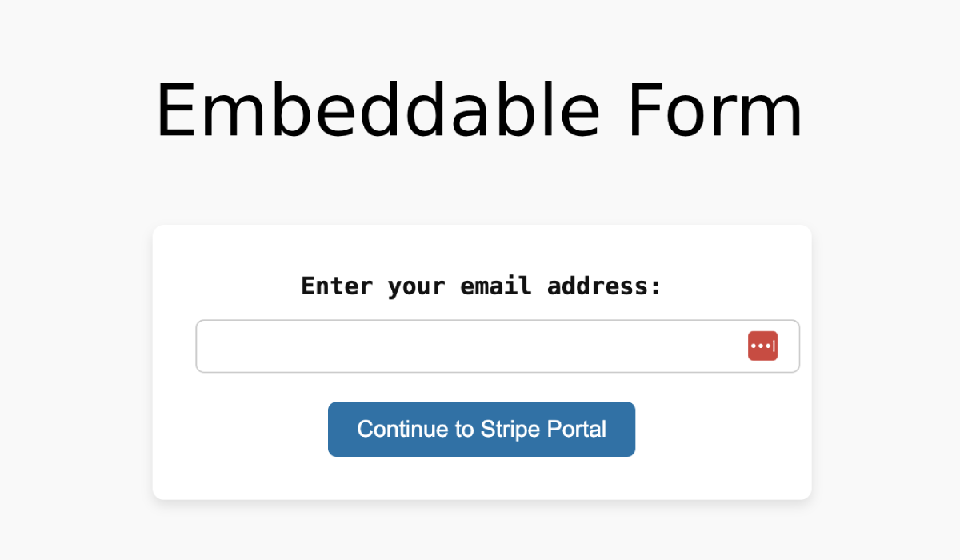
Task: Click the Enter your email address label
Action: click(x=480, y=286)
